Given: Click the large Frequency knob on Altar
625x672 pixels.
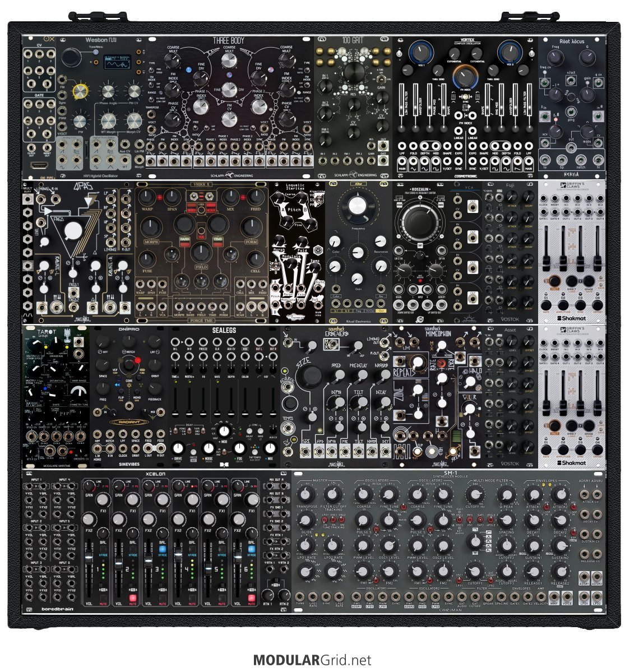Looking at the screenshot, I should click(x=355, y=207).
